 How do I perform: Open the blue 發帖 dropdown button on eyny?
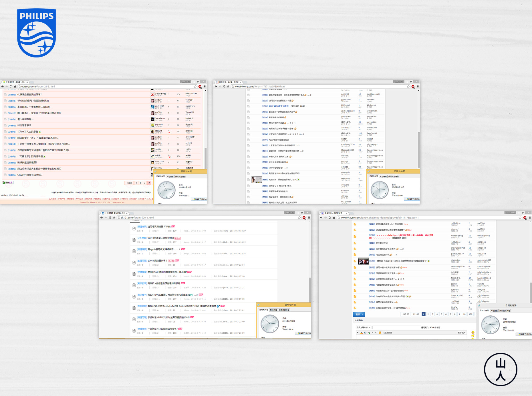click(x=359, y=314)
